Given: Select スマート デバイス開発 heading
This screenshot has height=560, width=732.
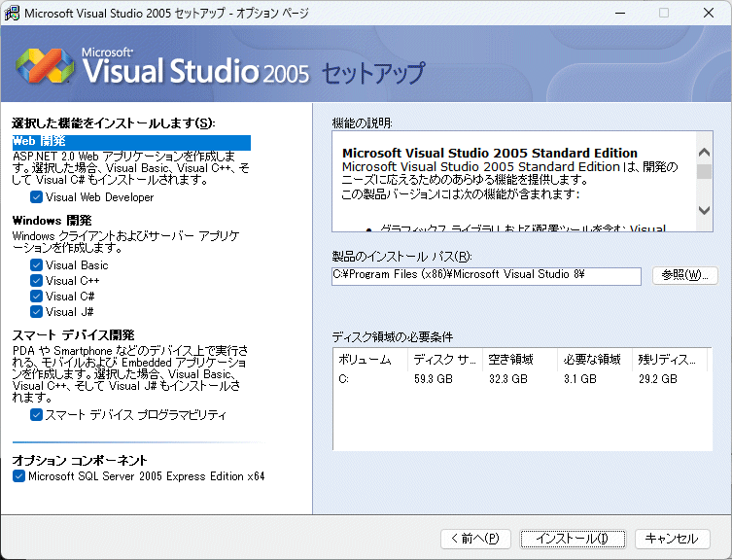Looking at the screenshot, I should pos(73,335).
